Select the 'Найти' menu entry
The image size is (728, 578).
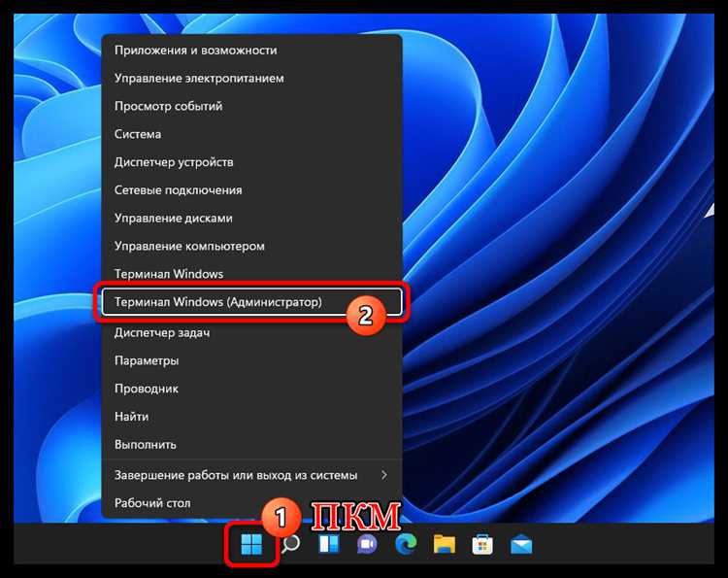point(251,417)
